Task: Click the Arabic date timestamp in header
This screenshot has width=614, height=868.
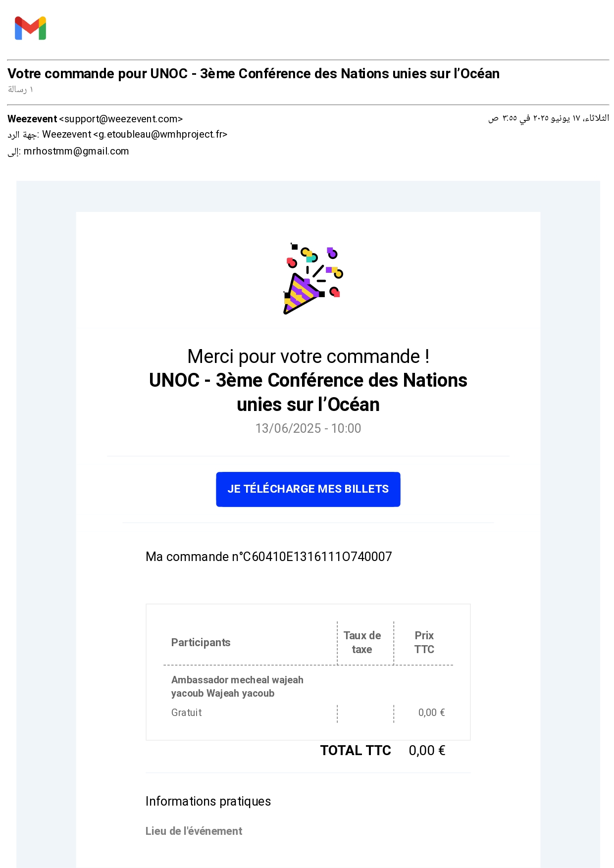Action: pyautogui.click(x=548, y=118)
